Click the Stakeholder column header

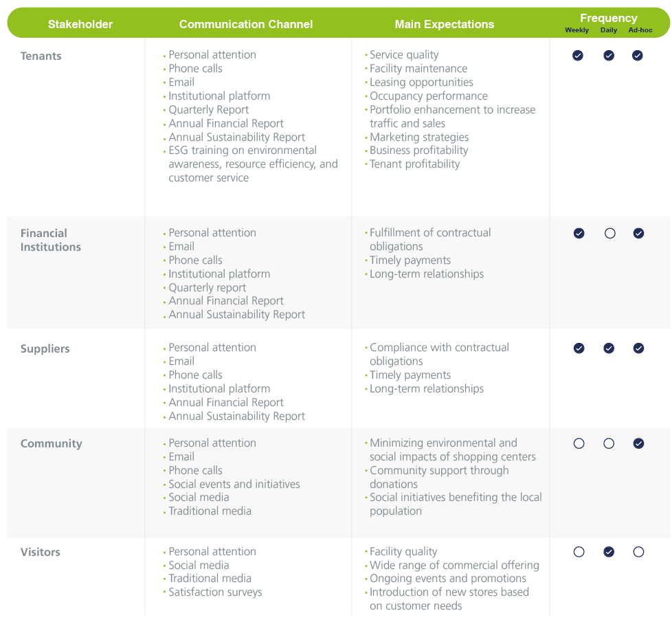click(80, 24)
